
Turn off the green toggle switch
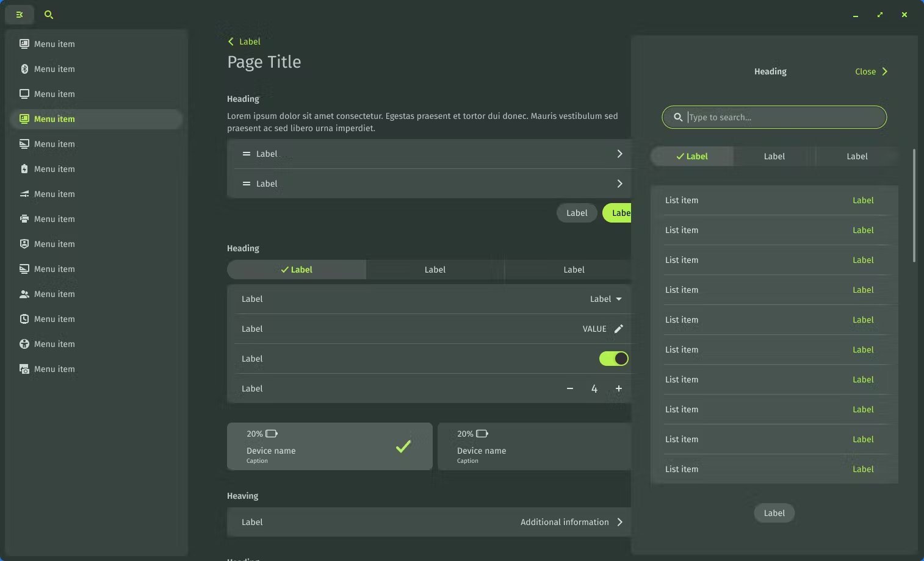coord(614,359)
